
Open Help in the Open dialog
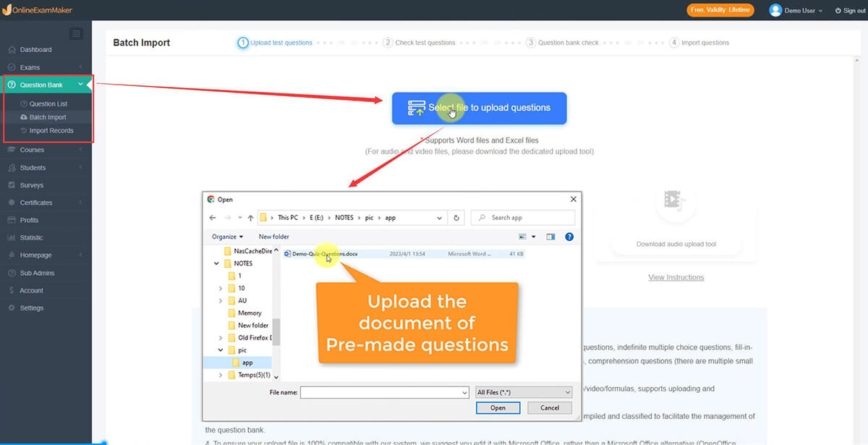coord(569,237)
